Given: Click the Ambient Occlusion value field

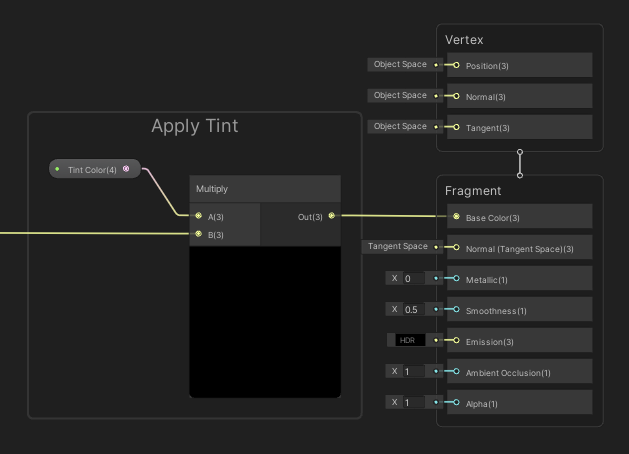Looking at the screenshot, I should coord(414,371).
